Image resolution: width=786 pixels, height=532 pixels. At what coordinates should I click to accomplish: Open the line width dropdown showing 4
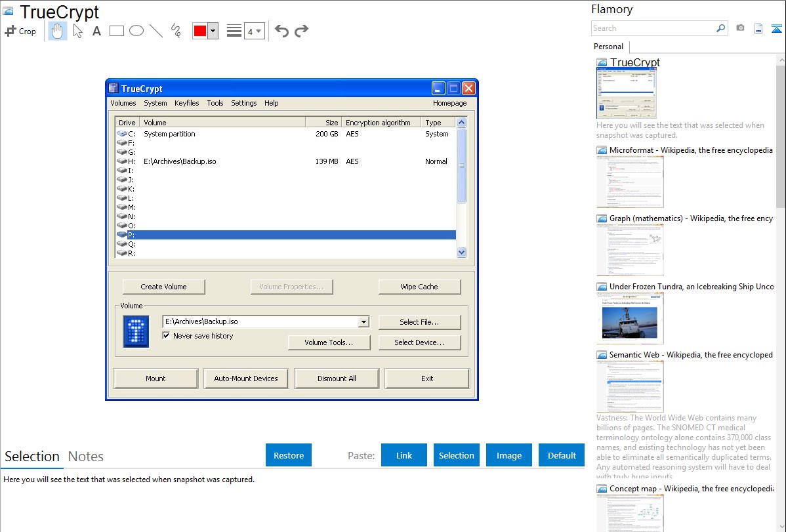pos(254,31)
